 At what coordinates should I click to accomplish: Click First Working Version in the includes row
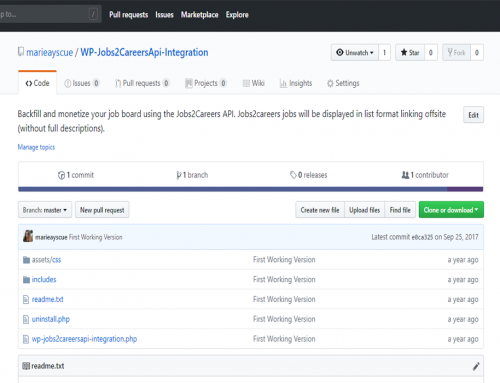[284, 279]
